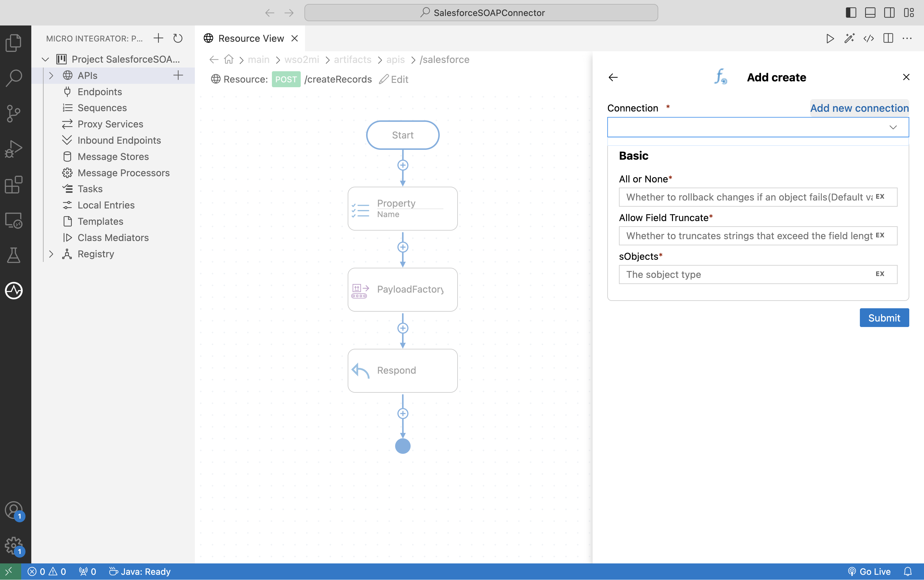
Task: Open the Explorer view in activity bar
Action: (x=14, y=43)
